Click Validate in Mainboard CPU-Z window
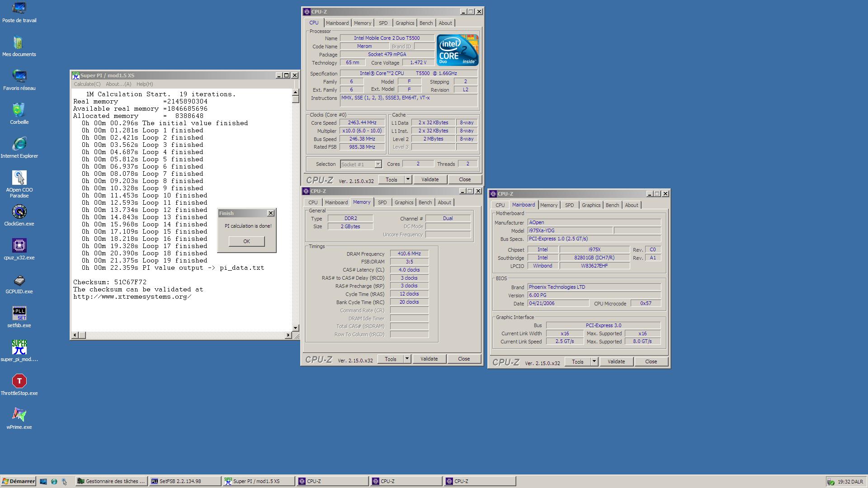 coord(616,361)
